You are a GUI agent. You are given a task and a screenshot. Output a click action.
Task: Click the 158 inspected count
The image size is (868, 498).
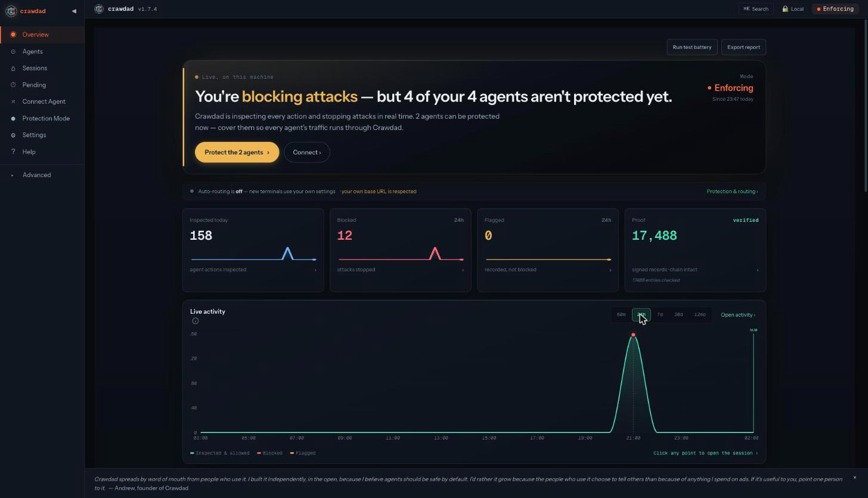point(201,236)
